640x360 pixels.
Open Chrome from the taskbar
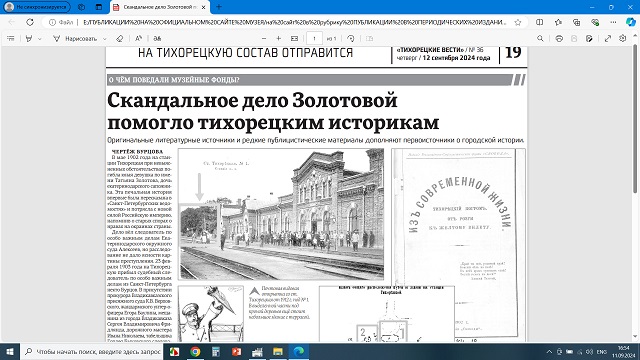(x=195, y=351)
